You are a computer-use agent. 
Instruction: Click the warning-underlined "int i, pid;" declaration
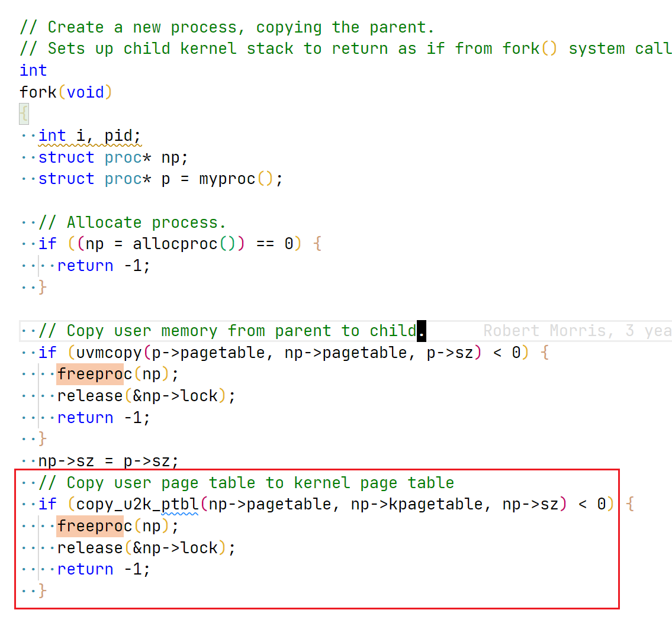coord(89,136)
